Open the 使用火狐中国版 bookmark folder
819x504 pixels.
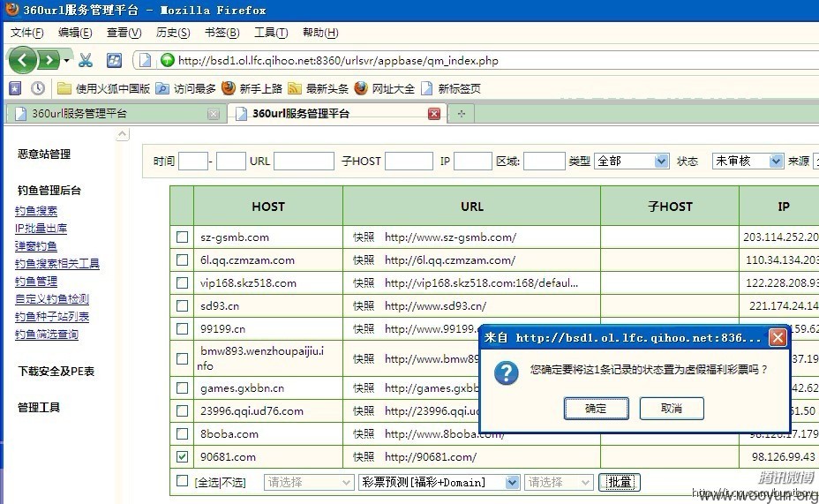click(x=103, y=88)
